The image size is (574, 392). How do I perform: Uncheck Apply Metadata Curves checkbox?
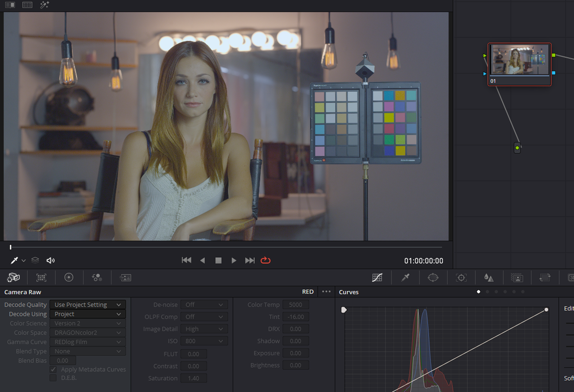(53, 369)
